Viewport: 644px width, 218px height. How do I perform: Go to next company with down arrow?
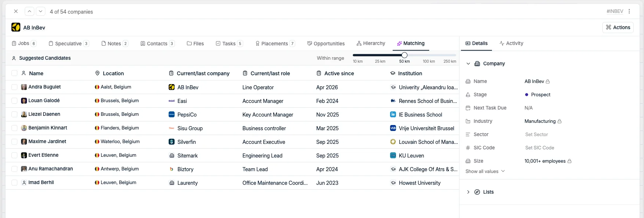41,11
